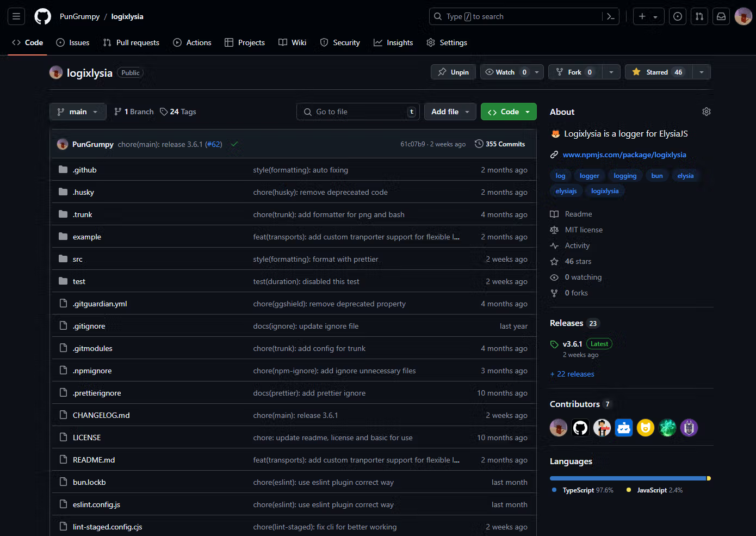View the 355 Commits history
756x536 pixels.
tap(500, 144)
